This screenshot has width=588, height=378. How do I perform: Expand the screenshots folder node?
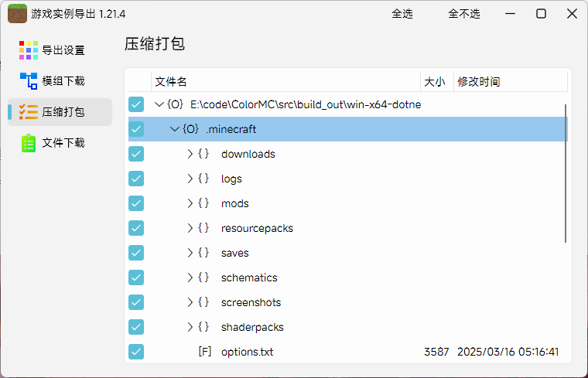point(190,302)
